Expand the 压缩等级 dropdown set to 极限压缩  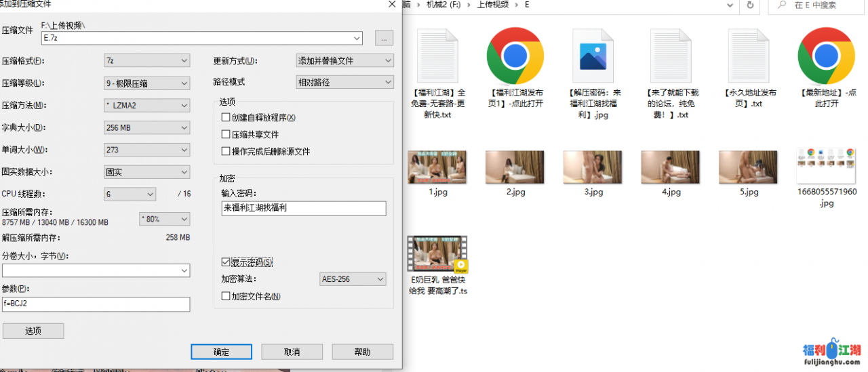click(146, 83)
